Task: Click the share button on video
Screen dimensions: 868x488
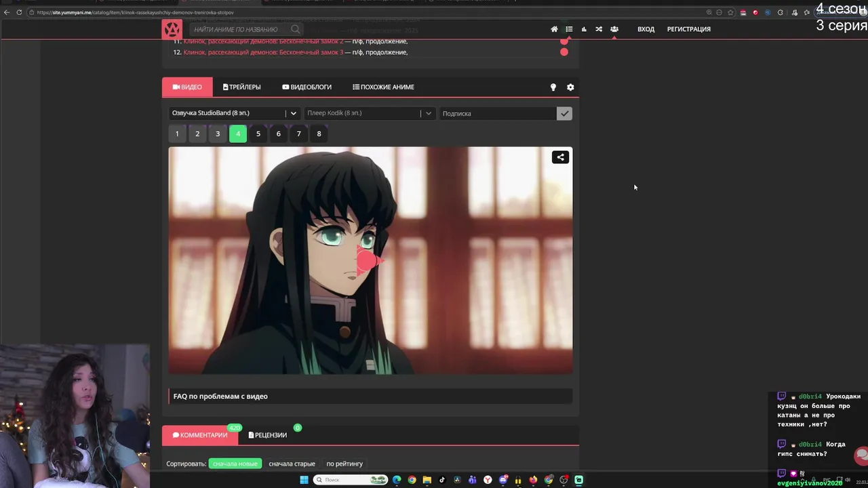Action: [560, 157]
